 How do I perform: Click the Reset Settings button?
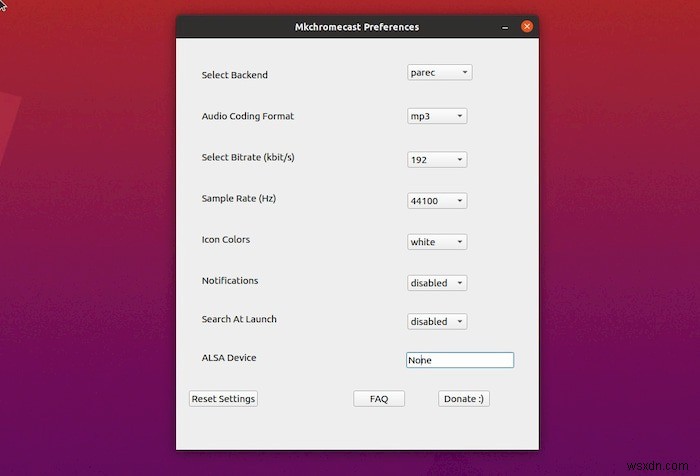tap(223, 399)
